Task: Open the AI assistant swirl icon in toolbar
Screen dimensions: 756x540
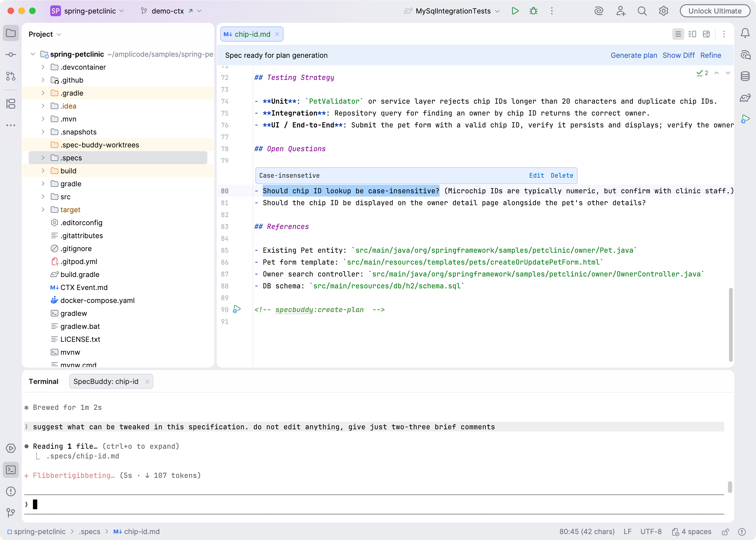Action: [x=599, y=11]
